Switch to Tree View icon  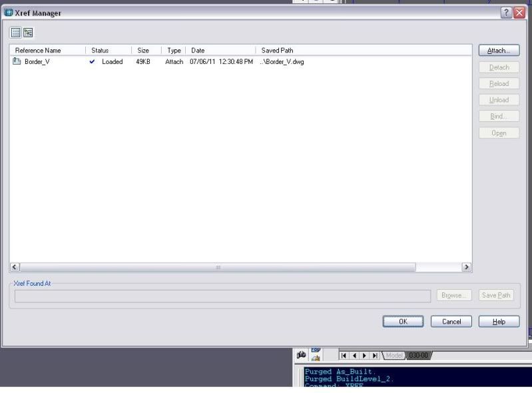(28, 32)
